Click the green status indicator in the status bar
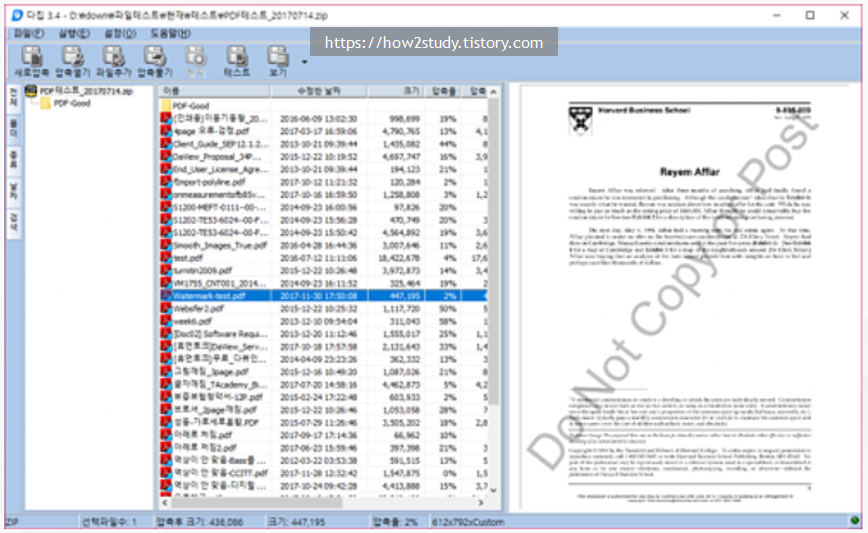Screen dimensions: 868x533 coord(855,520)
